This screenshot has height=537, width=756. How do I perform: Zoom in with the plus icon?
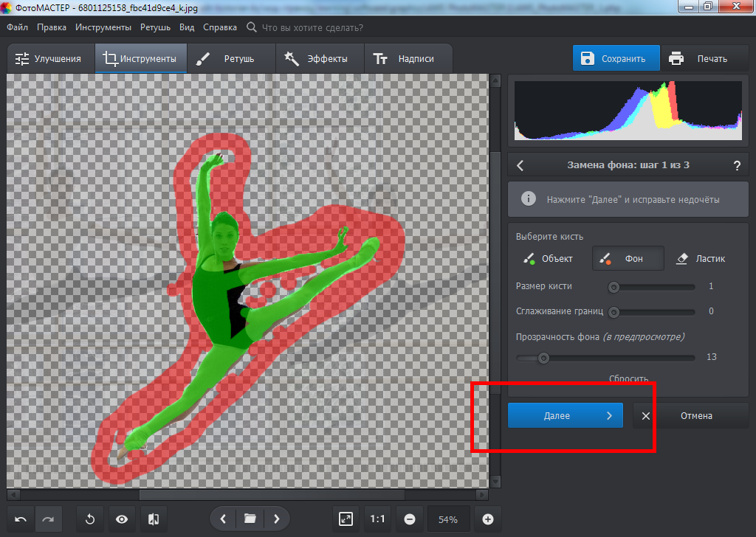click(x=487, y=519)
